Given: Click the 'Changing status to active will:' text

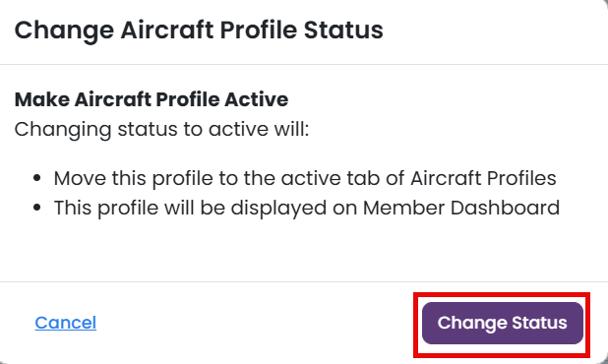Looking at the screenshot, I should tap(161, 129).
